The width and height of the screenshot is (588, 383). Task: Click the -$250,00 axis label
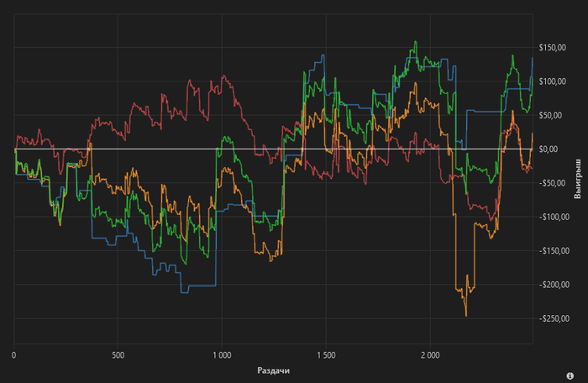pyautogui.click(x=554, y=318)
